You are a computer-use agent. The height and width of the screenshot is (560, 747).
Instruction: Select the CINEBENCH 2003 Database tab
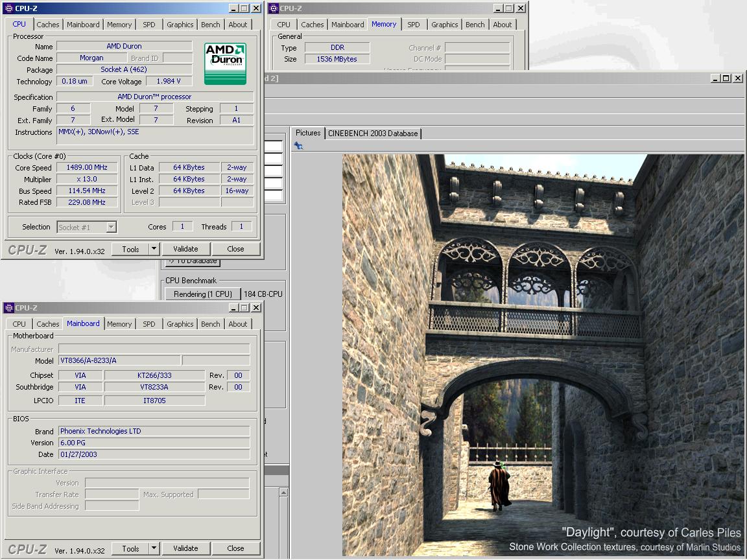pyautogui.click(x=373, y=134)
